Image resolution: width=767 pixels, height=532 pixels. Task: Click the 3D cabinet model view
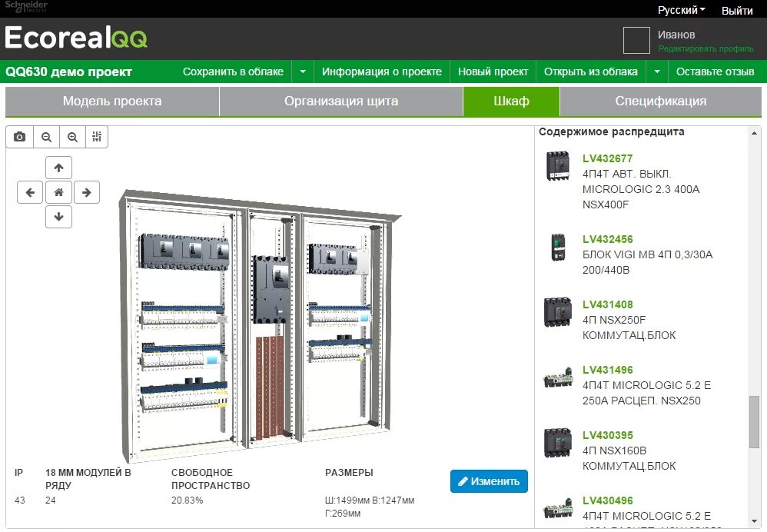259,325
